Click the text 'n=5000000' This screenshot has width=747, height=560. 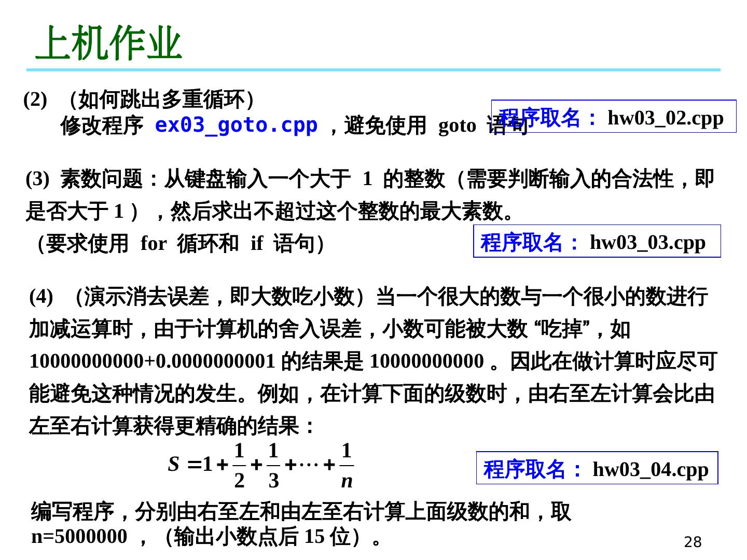tap(79, 537)
